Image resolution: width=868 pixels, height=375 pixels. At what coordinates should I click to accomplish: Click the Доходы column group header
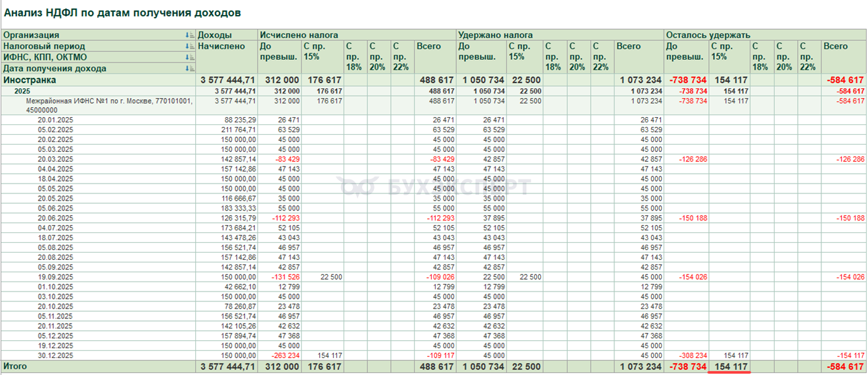point(214,36)
